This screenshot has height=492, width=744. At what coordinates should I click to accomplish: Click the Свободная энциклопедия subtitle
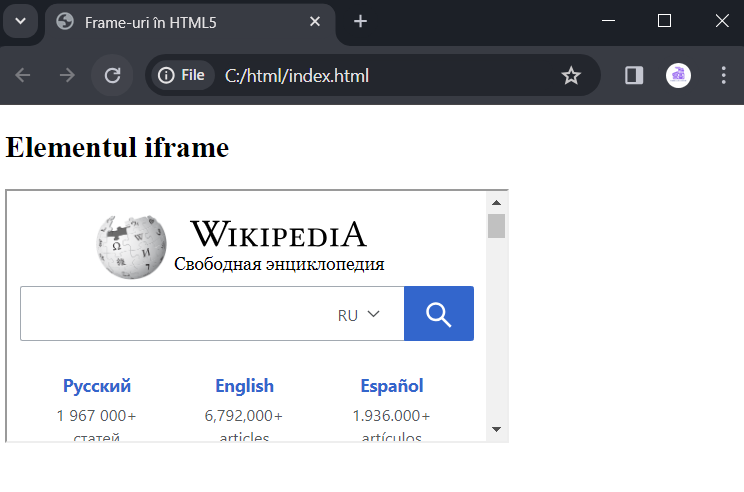[279, 264]
